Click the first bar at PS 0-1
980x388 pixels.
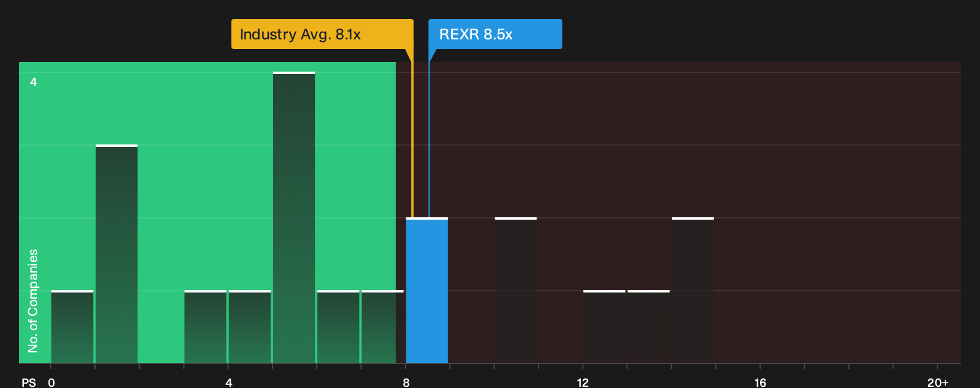click(72, 327)
